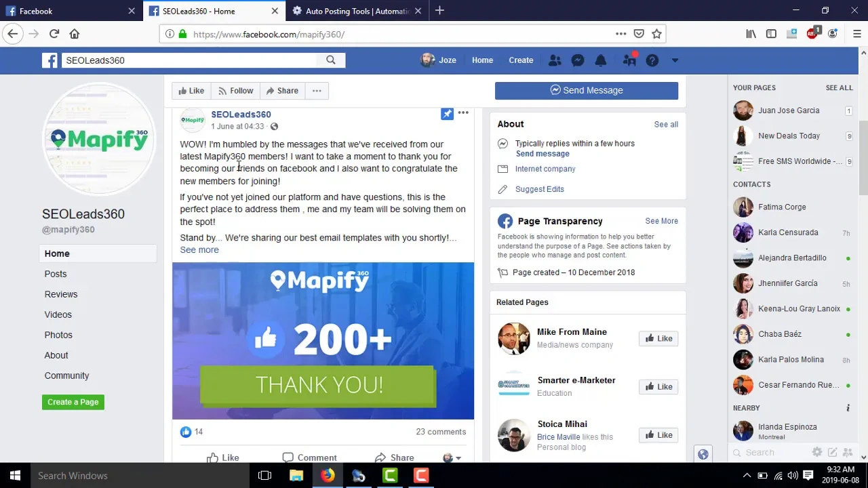This screenshot has width=868, height=488.
Task: Open the post options three-dot menu
Action: pos(463,113)
